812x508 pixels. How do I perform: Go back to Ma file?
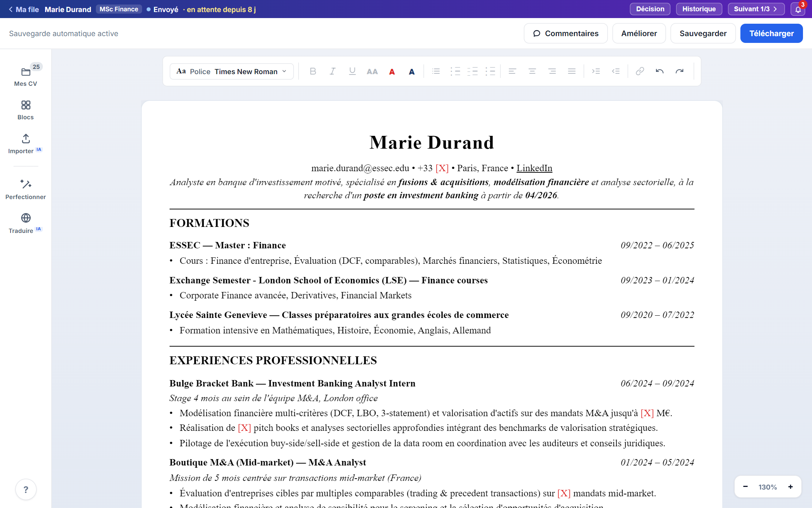[24, 9]
